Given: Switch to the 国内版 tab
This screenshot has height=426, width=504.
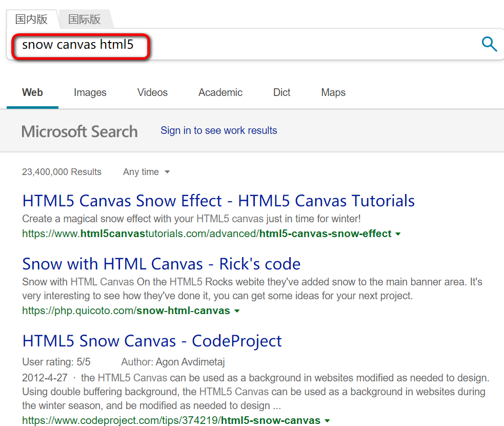Looking at the screenshot, I should [31, 20].
